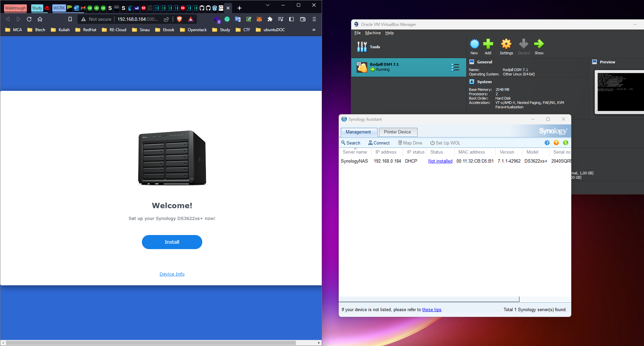Image resolution: width=644 pixels, height=346 pixels.
Task: Open the MCA bookmarks folder
Action: [14, 30]
